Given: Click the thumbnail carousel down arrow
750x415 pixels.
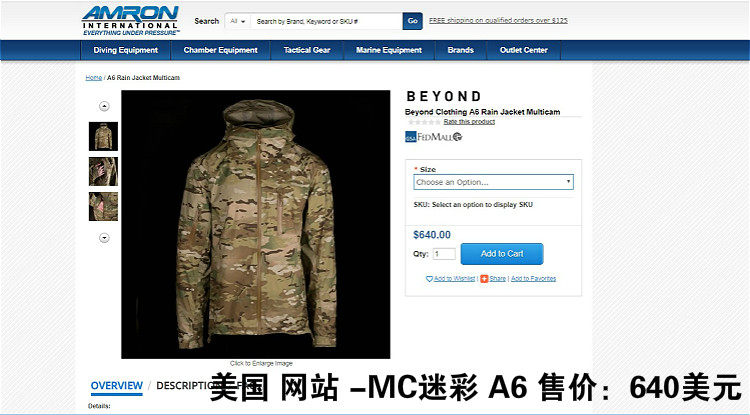Looking at the screenshot, I should click(104, 238).
